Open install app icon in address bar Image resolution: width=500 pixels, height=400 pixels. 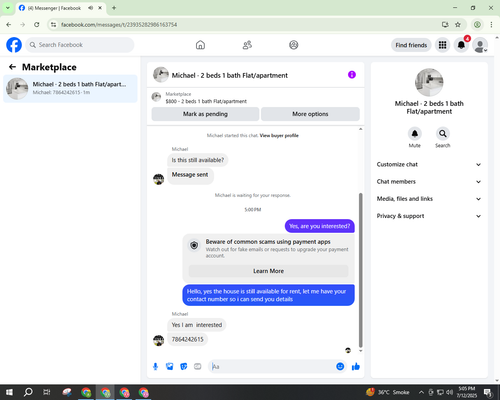[445, 25]
